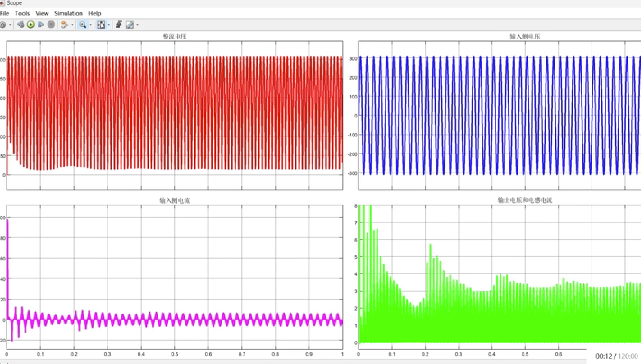Viewport: 641px width, 364px height.
Task: Open the Configuration Properties gear icon
Action: pos(2,25)
